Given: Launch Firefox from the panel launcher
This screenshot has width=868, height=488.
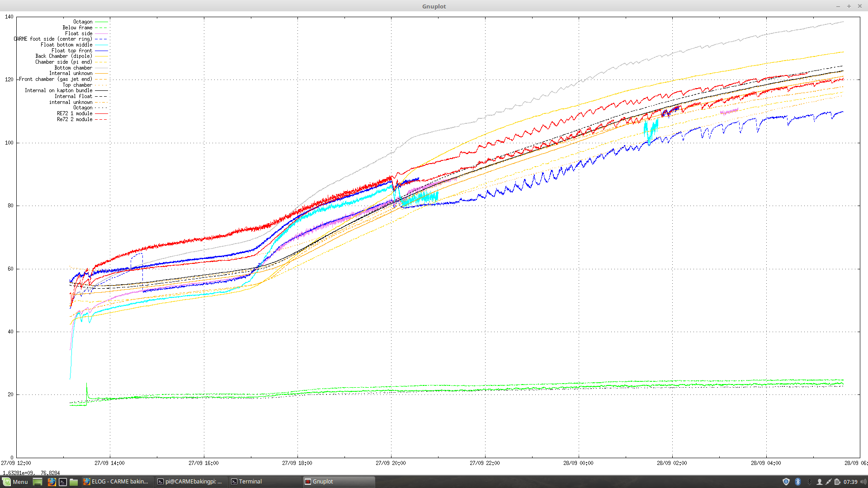Looking at the screenshot, I should (x=52, y=482).
